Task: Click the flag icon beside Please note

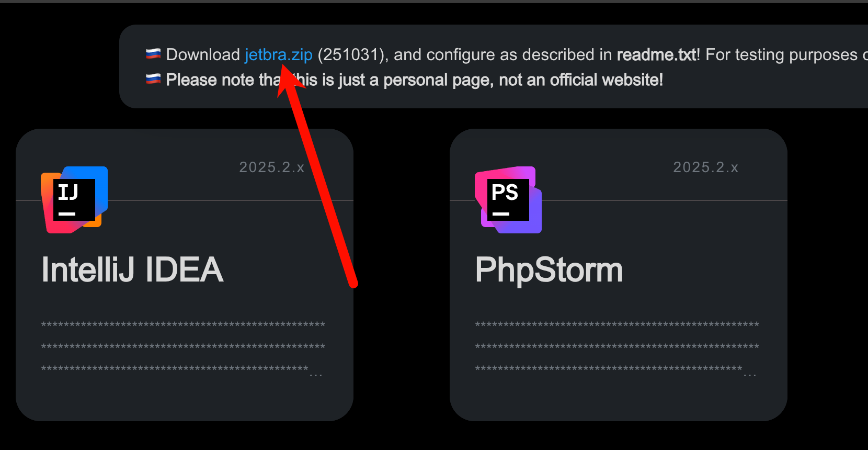Action: click(x=153, y=80)
